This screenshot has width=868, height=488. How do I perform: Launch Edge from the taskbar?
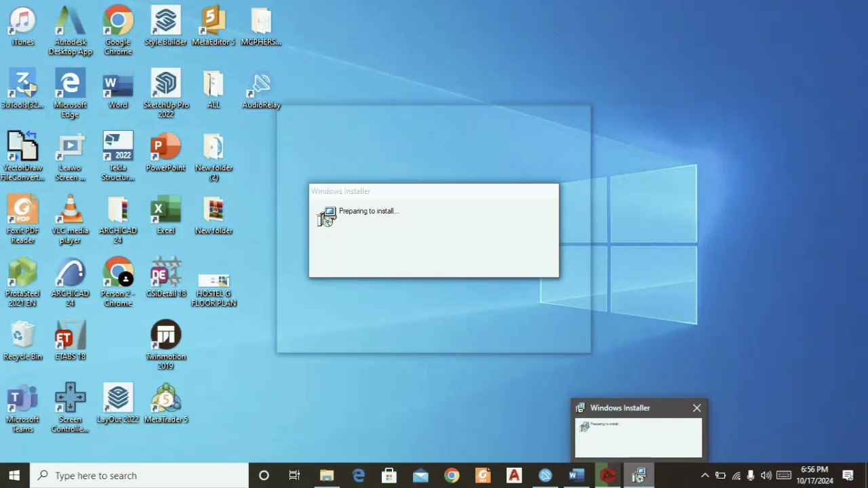(x=358, y=475)
